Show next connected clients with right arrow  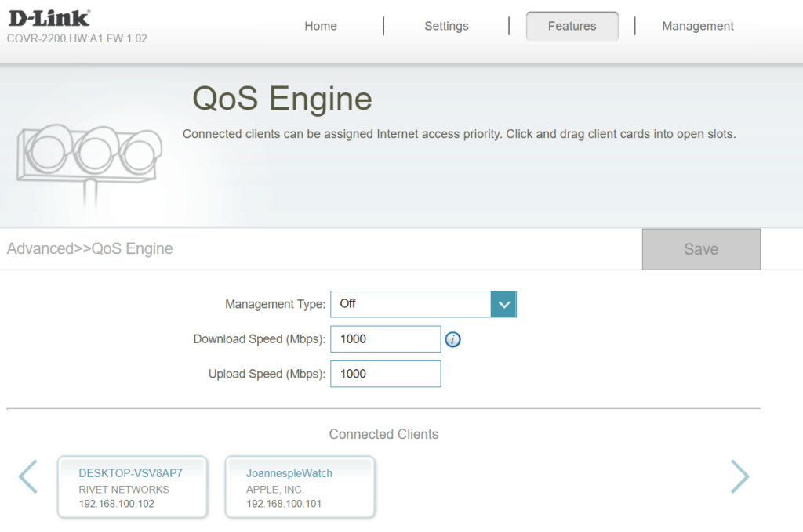(739, 476)
